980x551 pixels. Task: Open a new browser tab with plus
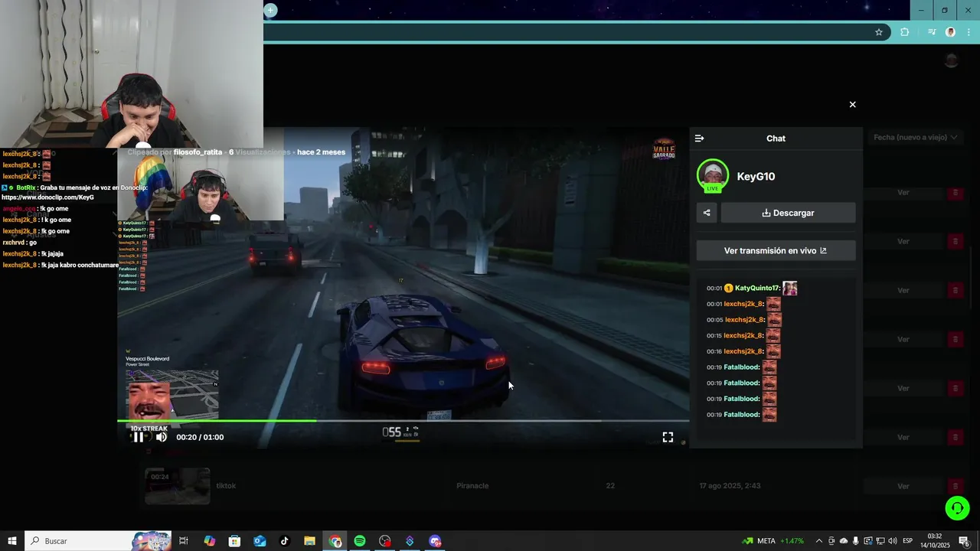pos(270,10)
